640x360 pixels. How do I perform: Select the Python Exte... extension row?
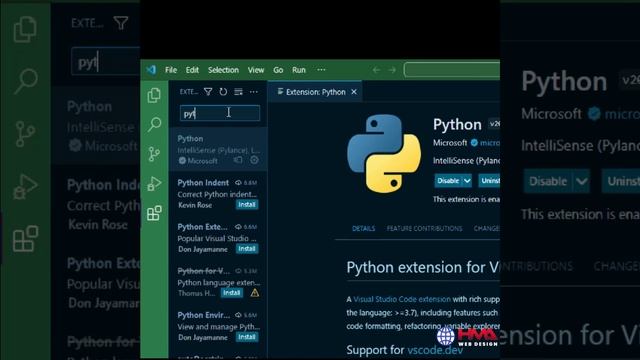pyautogui.click(x=218, y=238)
